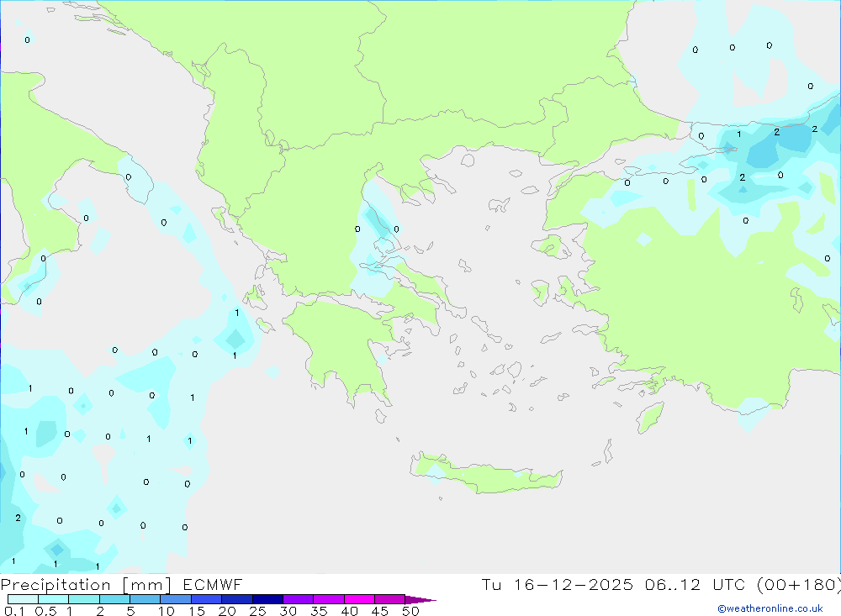Pick the 15–20 mm legend segment
Image resolution: width=841 pixels, height=616 pixels.
207,599
